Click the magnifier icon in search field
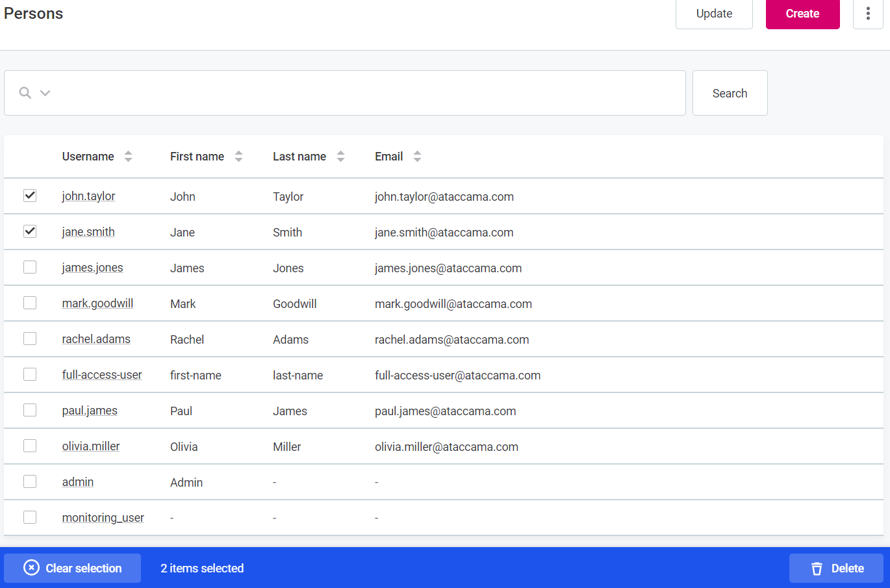The image size is (890, 588). click(x=25, y=93)
